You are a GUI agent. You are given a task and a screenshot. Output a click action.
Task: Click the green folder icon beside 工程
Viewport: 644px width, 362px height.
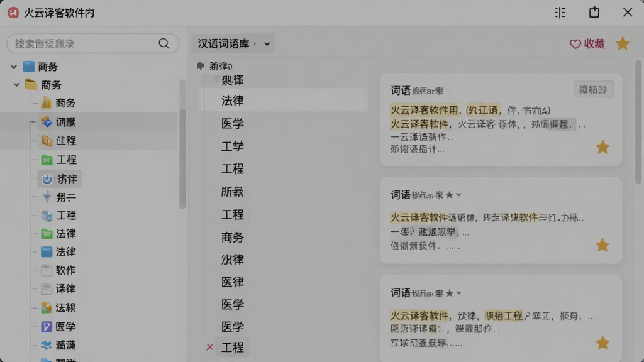tap(47, 160)
